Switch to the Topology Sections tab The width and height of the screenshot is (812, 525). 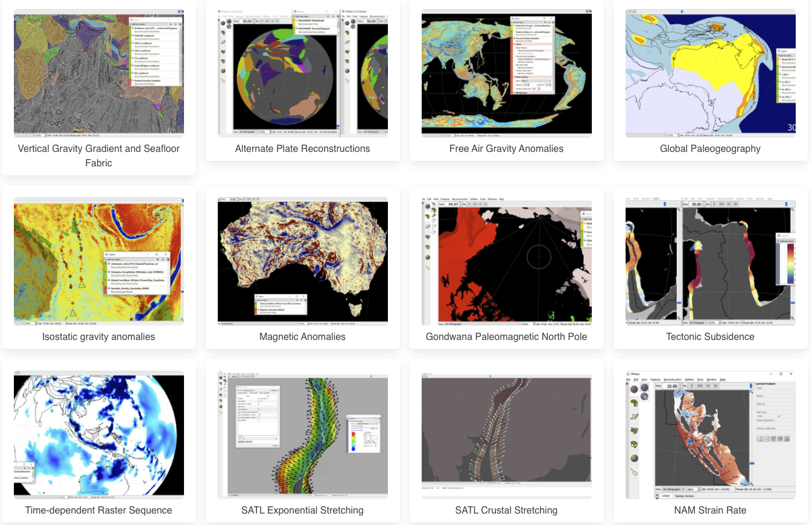[x=685, y=495]
